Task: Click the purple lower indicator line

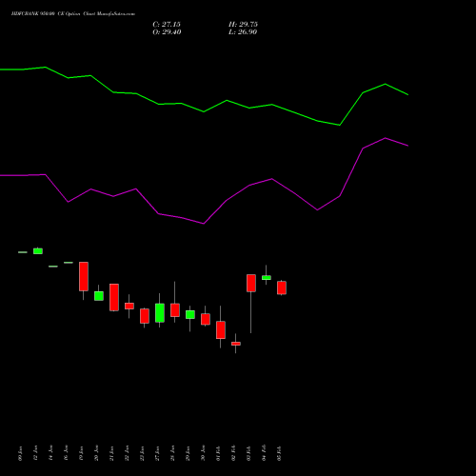Action: pyautogui.click(x=204, y=224)
